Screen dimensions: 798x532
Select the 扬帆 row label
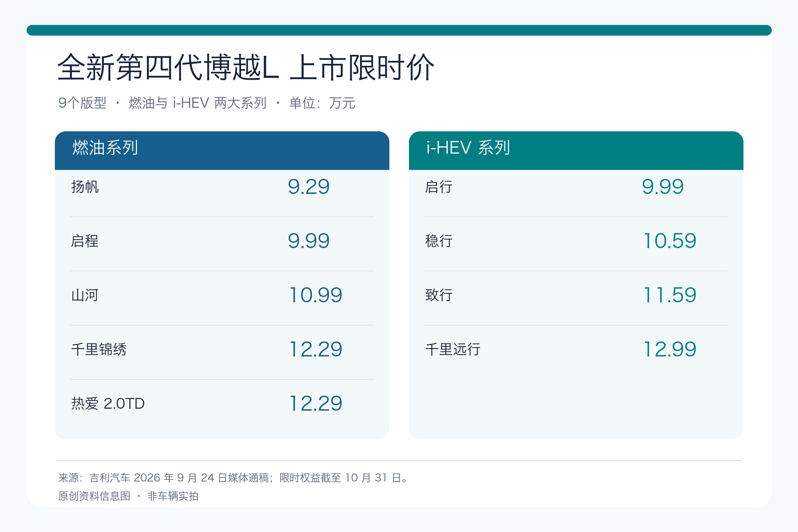[85, 187]
